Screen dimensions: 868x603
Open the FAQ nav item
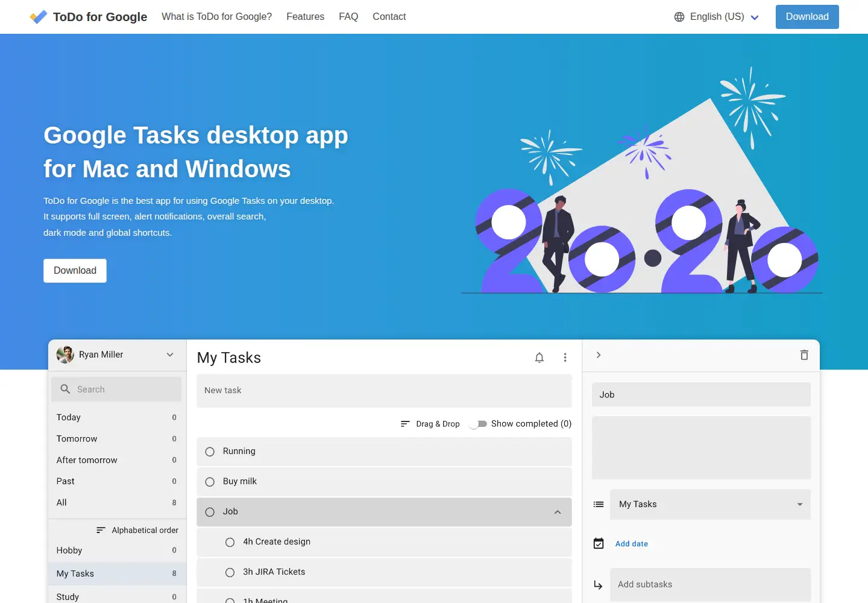(348, 17)
